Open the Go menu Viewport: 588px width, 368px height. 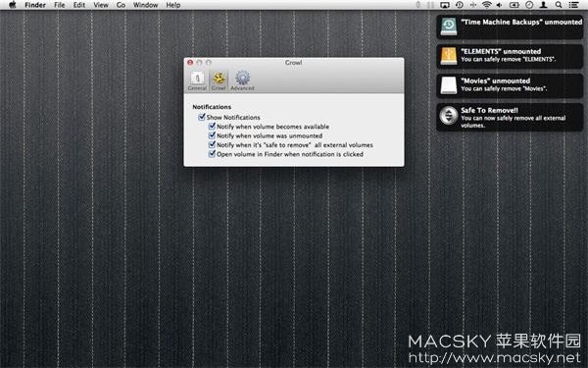click(x=121, y=5)
